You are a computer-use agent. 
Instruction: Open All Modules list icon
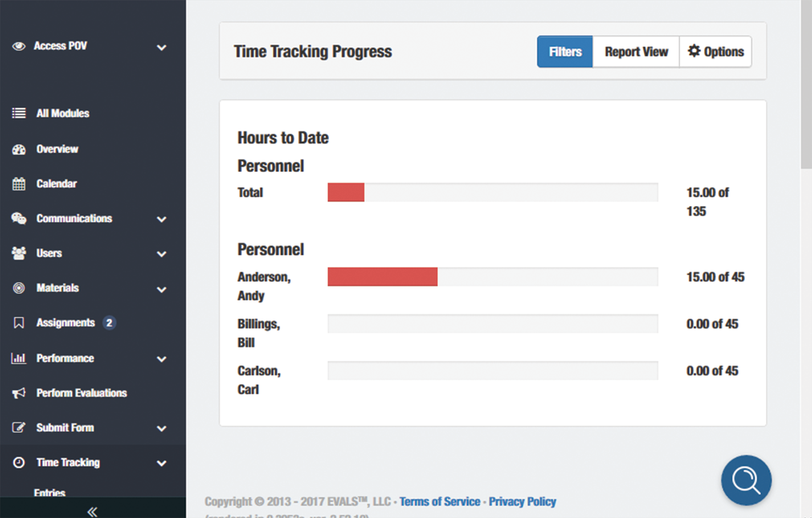(x=19, y=113)
